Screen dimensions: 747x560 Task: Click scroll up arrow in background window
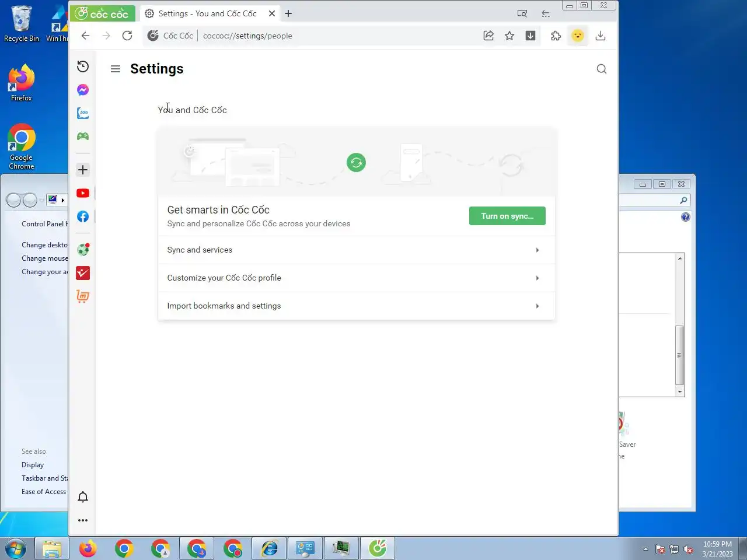pos(680,258)
